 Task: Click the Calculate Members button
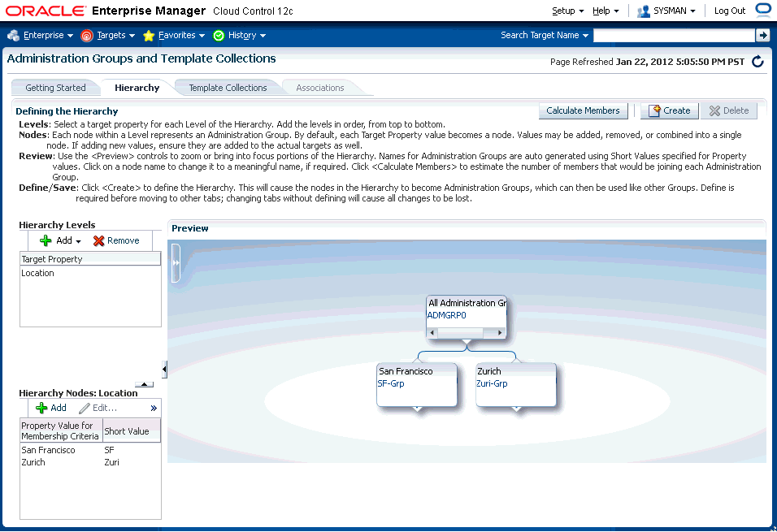[583, 110]
